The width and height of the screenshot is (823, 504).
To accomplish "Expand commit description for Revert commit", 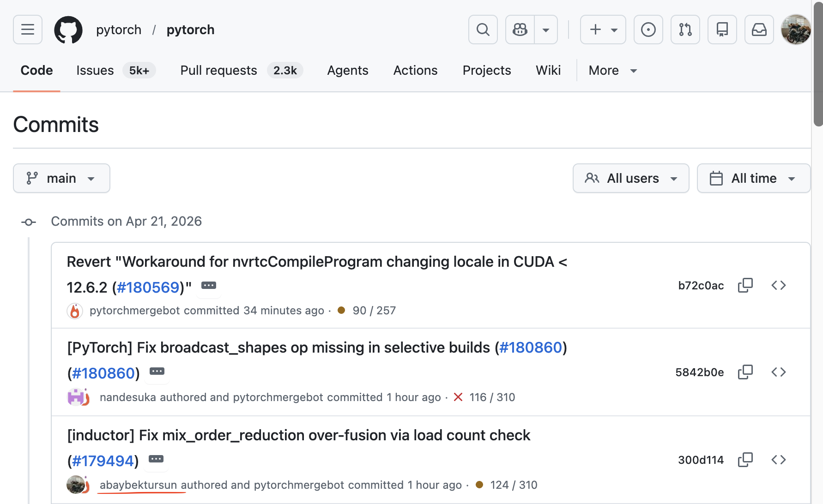I will pyautogui.click(x=209, y=286).
